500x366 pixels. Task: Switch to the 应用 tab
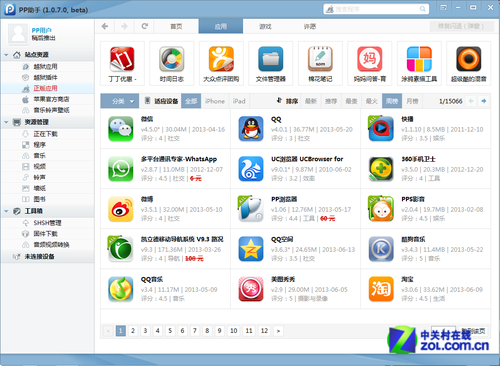coord(221,26)
